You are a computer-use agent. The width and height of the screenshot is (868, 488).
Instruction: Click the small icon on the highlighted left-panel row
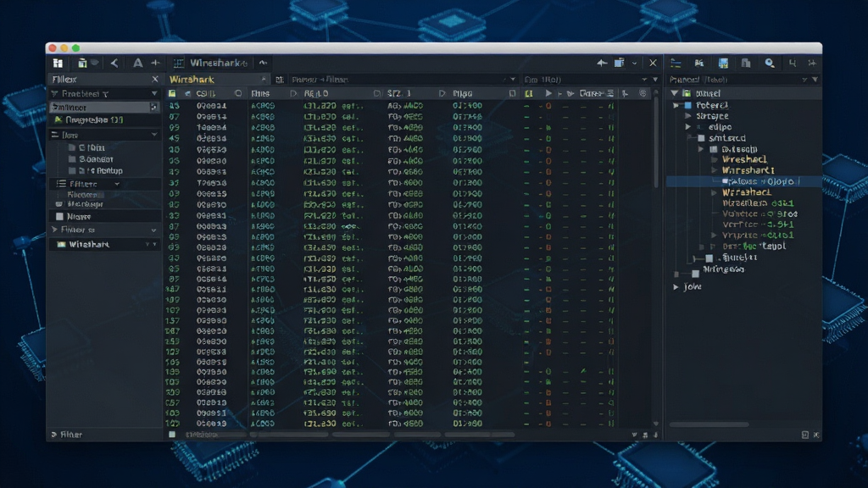pos(154,108)
